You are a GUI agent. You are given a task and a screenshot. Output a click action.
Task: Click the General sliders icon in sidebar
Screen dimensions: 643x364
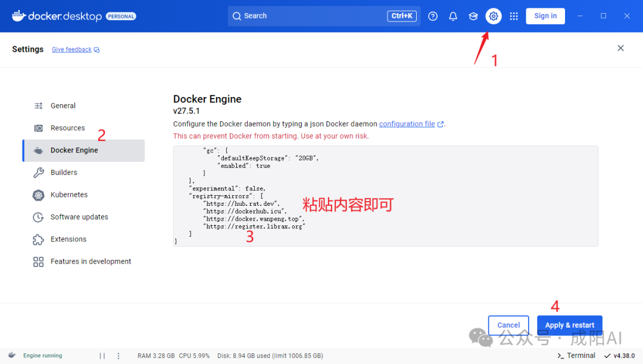point(39,106)
